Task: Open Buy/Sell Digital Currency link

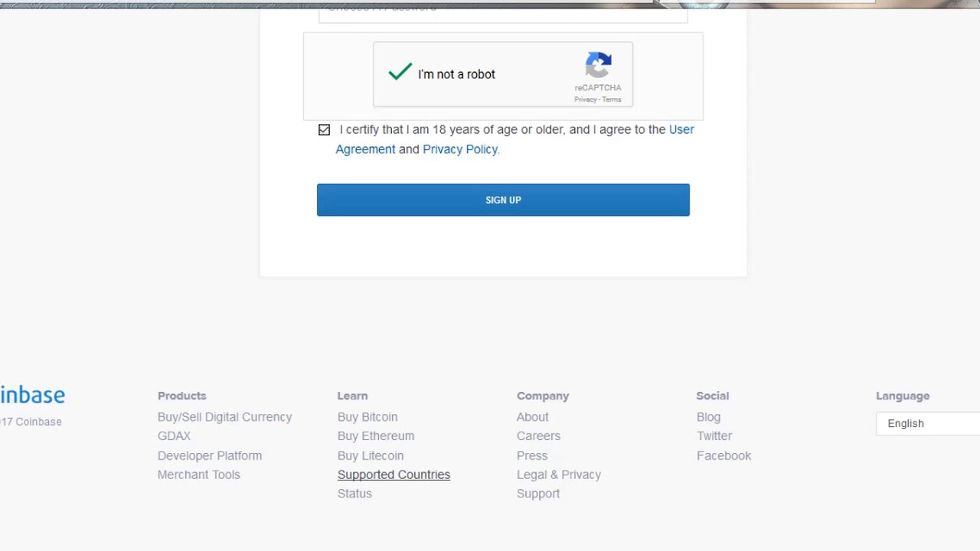Action: (224, 417)
